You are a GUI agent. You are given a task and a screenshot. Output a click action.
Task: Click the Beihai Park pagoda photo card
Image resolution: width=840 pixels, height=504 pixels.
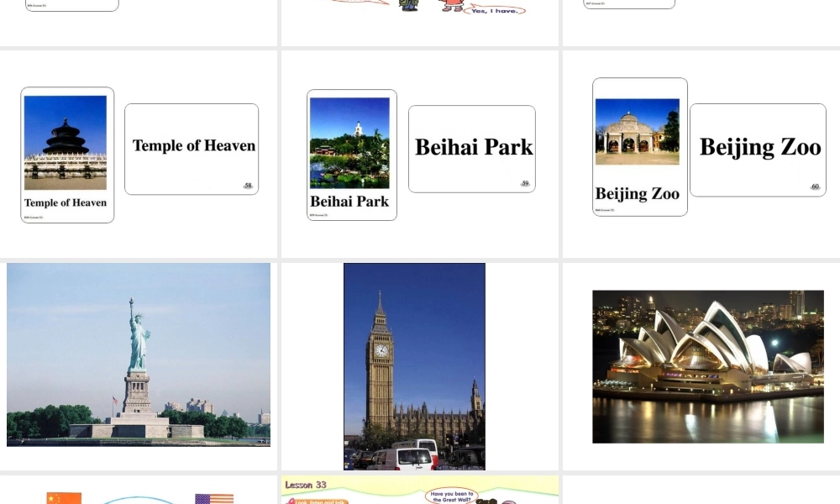[x=350, y=155]
